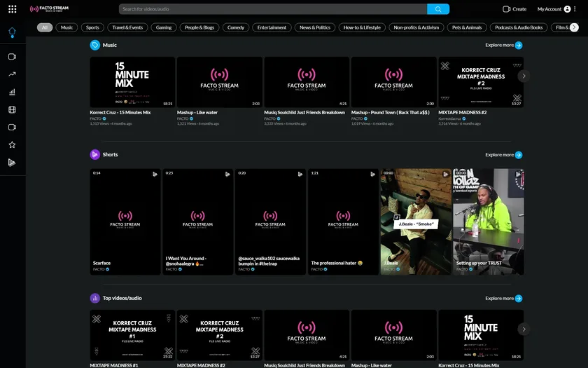588x368 pixels.
Task: Click the Mashup - Like water title in Music
Action: pyautogui.click(x=197, y=112)
